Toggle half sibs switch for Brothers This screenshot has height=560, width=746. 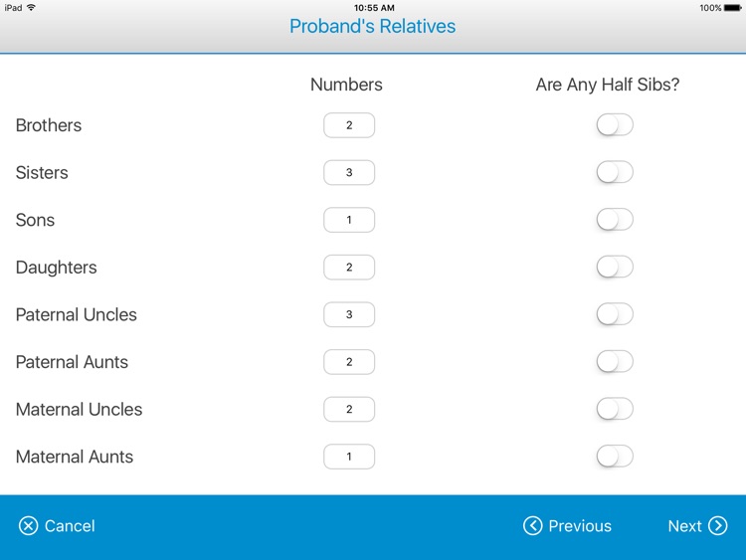click(615, 125)
